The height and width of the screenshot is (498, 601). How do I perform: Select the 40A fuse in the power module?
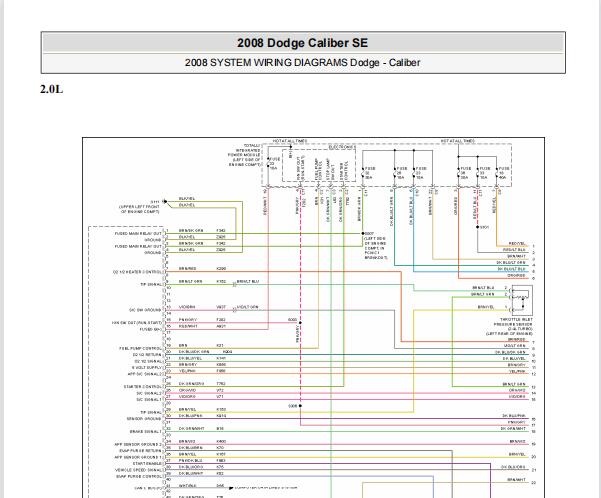click(504, 173)
